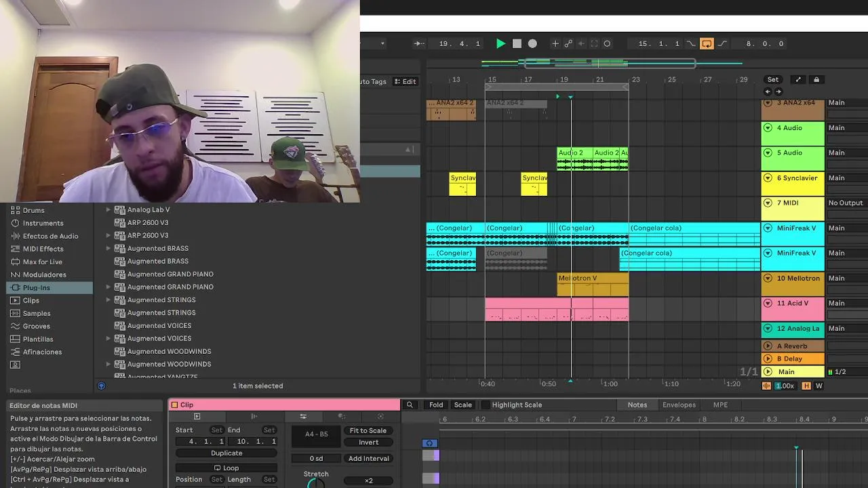Click the lock envelopes padlock icon
Screen dimensions: 868x488
tap(816, 79)
